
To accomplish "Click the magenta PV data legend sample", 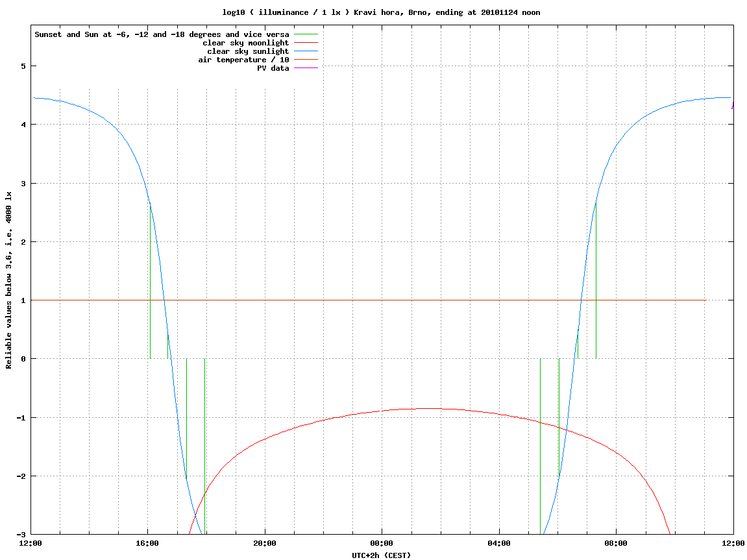I will [x=306, y=68].
